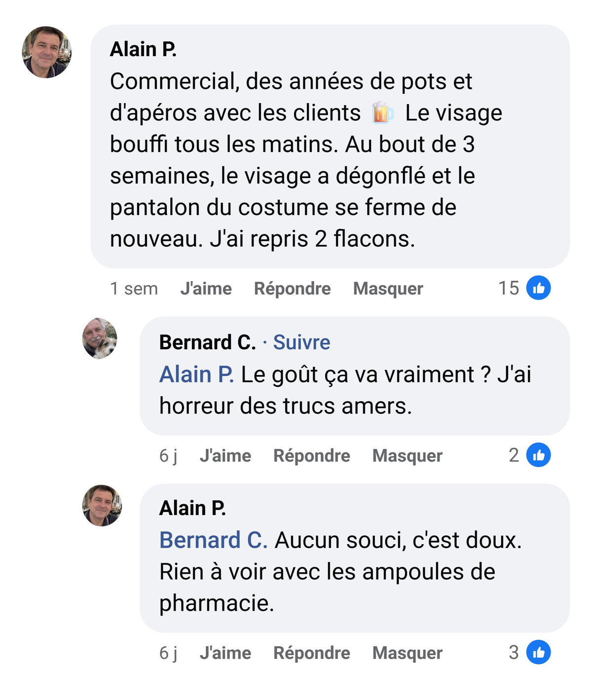The height and width of the screenshot is (700, 592).
Task: Like Alain P.'s top comment with J'aime
Action: click(206, 289)
